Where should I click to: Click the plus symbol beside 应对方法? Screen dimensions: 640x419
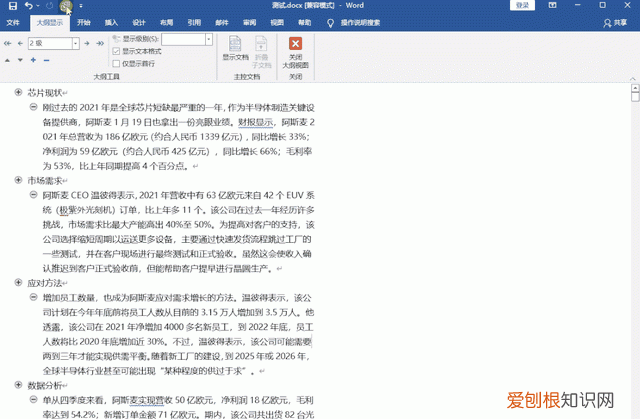click(x=18, y=282)
